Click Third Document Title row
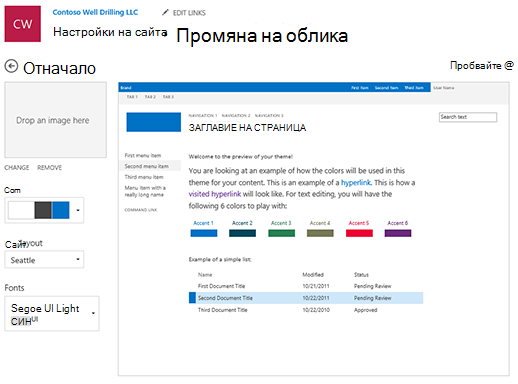Screen dimensions: 518x384 click(x=306, y=310)
